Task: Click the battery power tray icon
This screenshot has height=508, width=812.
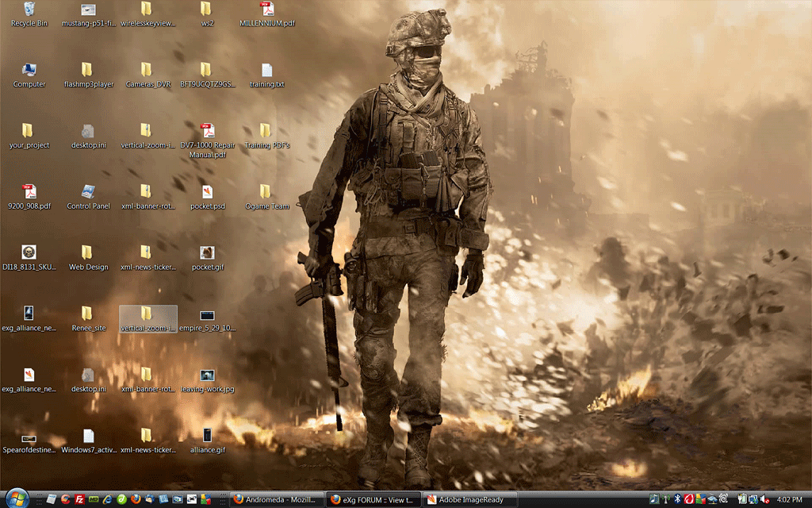Action: 742,499
